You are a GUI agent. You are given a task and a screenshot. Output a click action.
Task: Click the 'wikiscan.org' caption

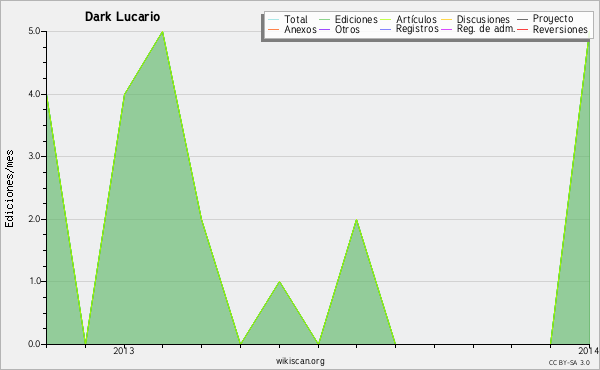(x=300, y=361)
